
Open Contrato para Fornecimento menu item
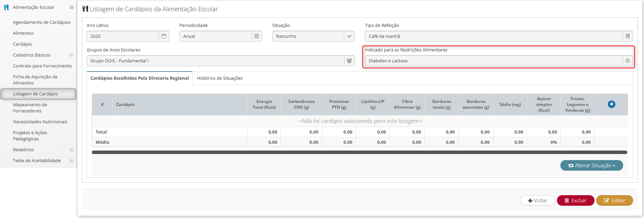click(x=42, y=66)
